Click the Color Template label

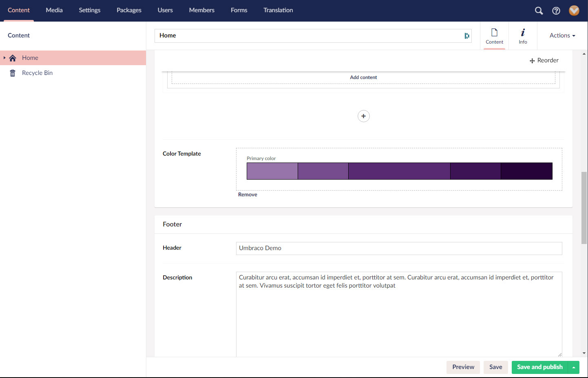(x=182, y=154)
